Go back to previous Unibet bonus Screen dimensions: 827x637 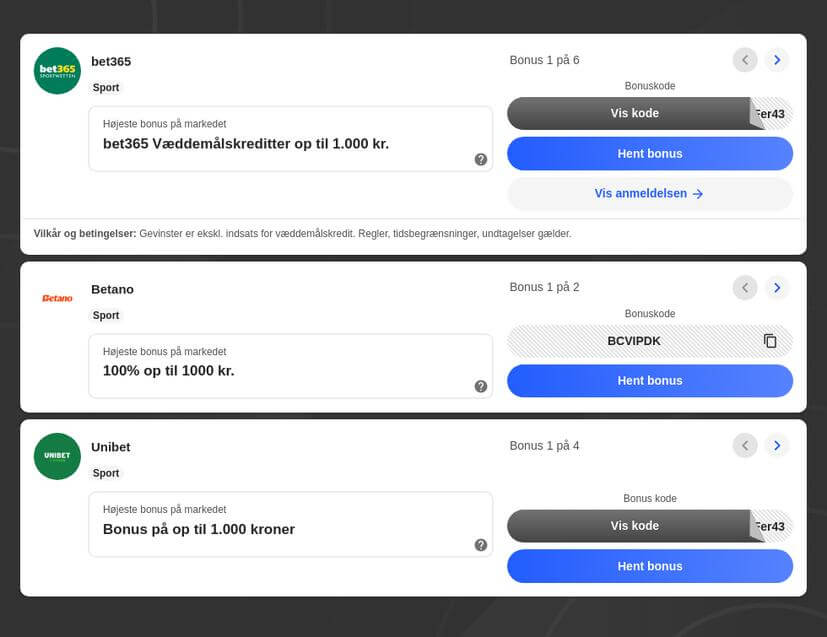point(745,446)
